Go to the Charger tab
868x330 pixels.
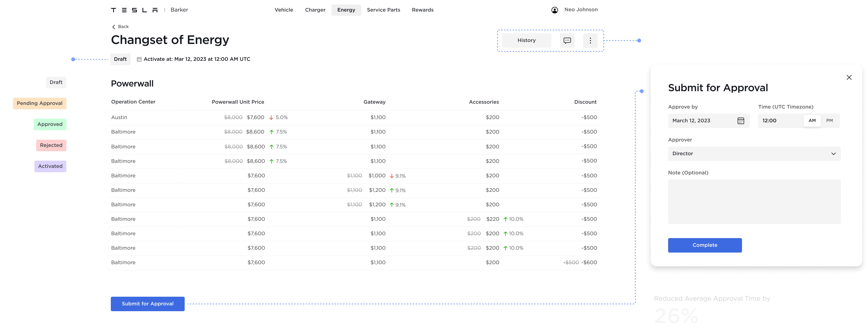coord(315,10)
